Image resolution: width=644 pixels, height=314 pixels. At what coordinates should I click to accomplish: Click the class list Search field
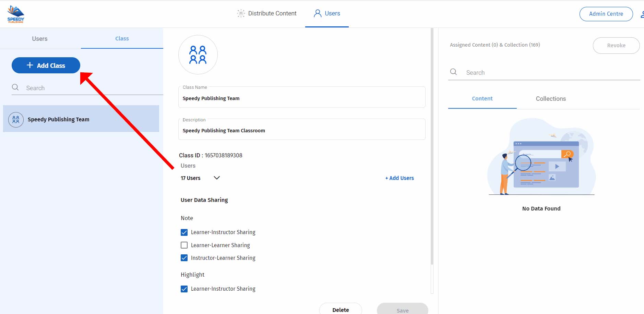pyautogui.click(x=87, y=88)
